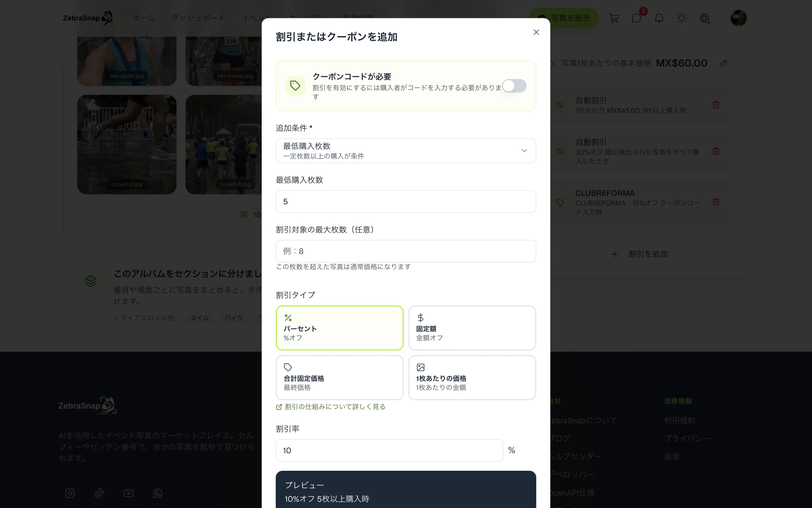The image size is (812, 508).
Task: Open 利用規約 in the footer
Action: (x=679, y=420)
